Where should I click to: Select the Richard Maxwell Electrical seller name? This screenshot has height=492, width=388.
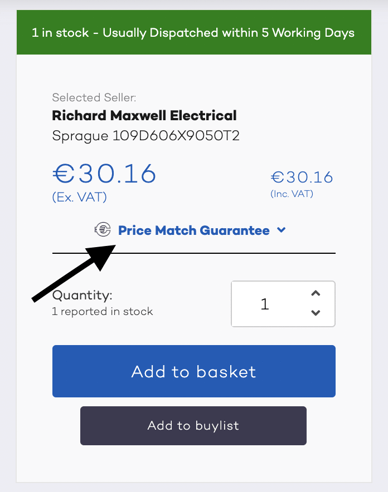click(144, 116)
